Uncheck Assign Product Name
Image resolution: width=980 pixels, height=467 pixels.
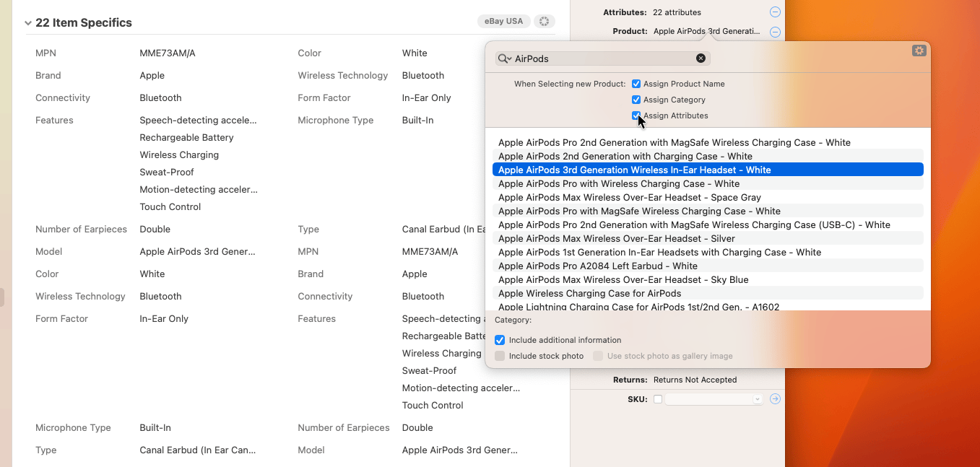[636, 84]
